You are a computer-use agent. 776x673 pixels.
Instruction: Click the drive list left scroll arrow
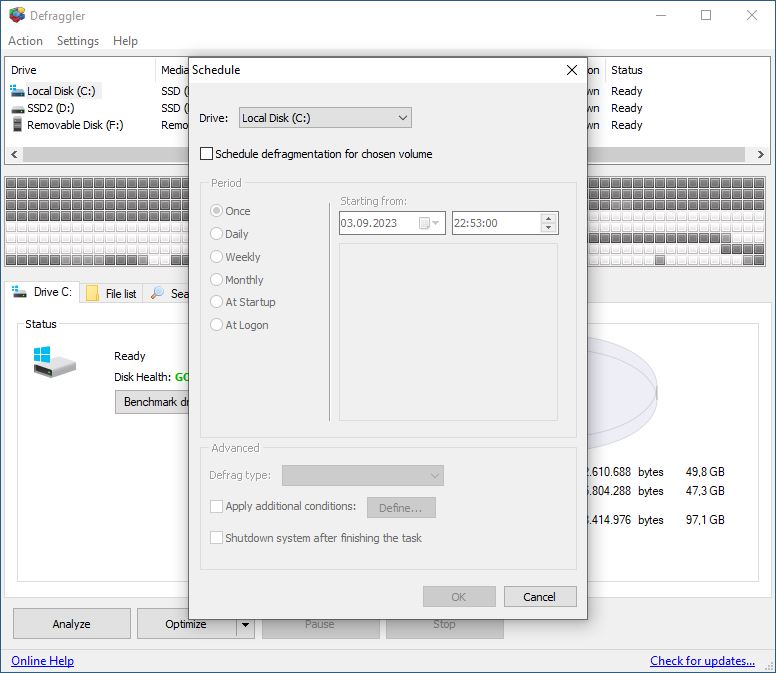click(x=14, y=154)
